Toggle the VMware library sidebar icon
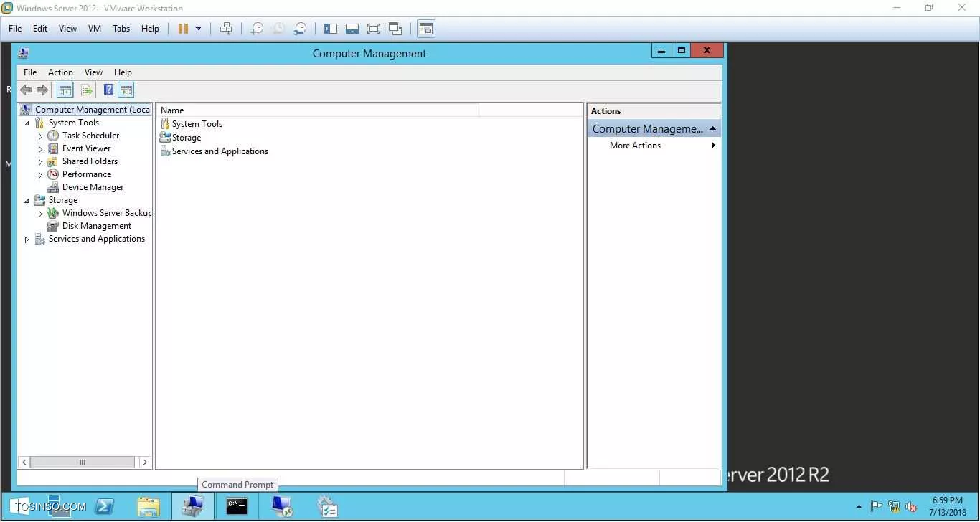This screenshot has height=522, width=980. pyautogui.click(x=331, y=29)
